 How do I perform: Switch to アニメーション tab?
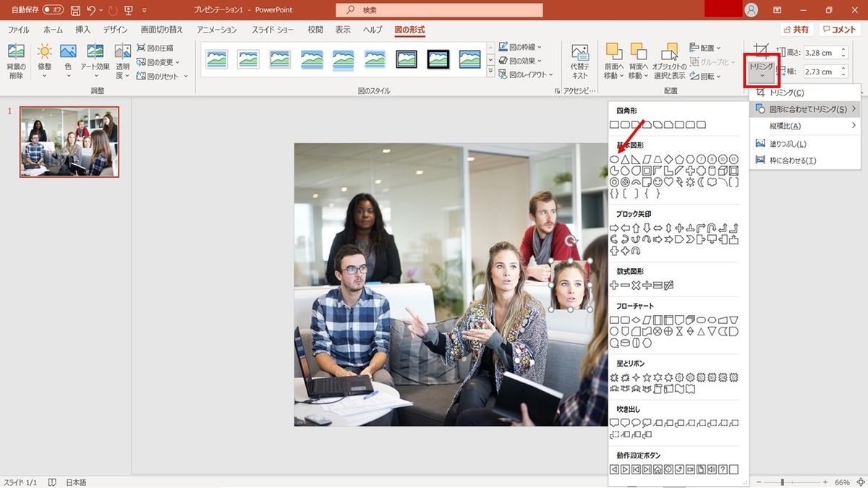pos(217,30)
